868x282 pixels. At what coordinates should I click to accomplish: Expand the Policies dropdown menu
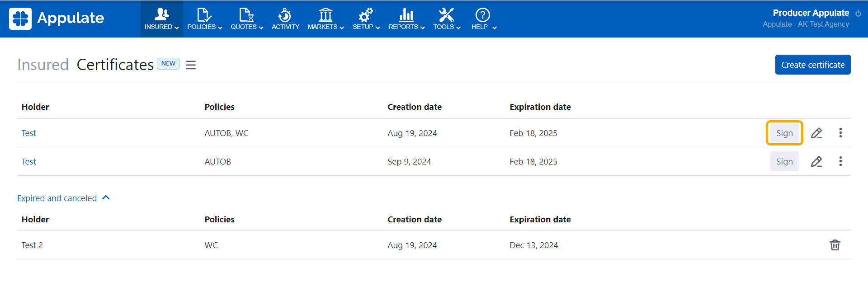pyautogui.click(x=204, y=19)
